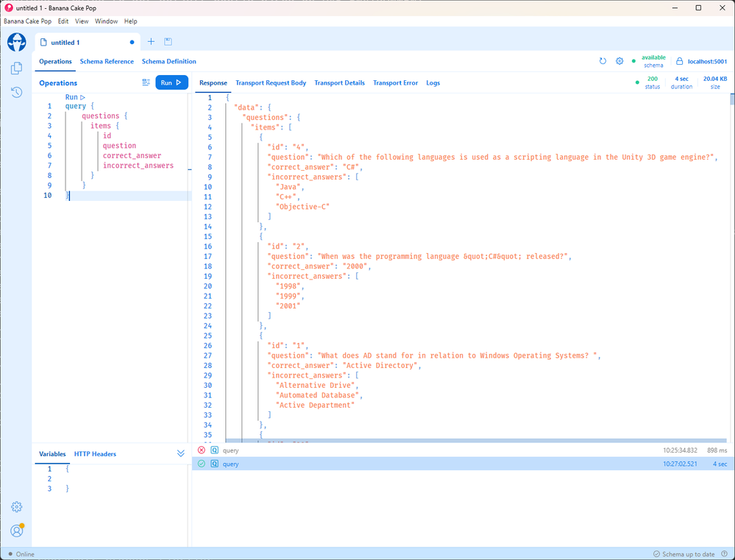Open the Transport Error tab
Viewport: 735px width, 560px height.
pos(396,83)
